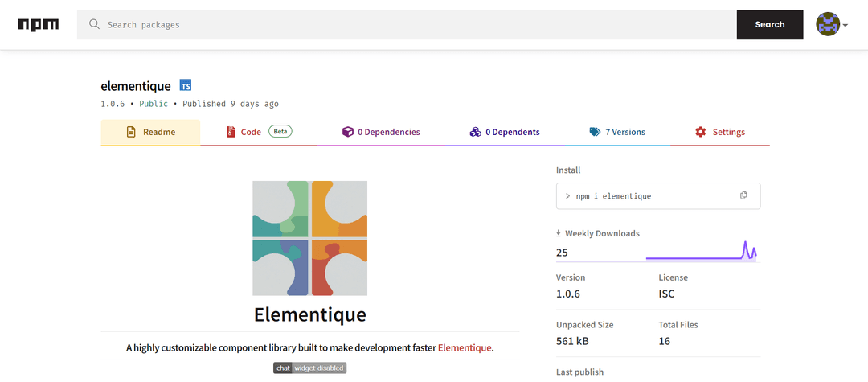Click the chat widget disabled badge
Image resolution: width=868 pixels, height=382 pixels.
click(x=310, y=368)
